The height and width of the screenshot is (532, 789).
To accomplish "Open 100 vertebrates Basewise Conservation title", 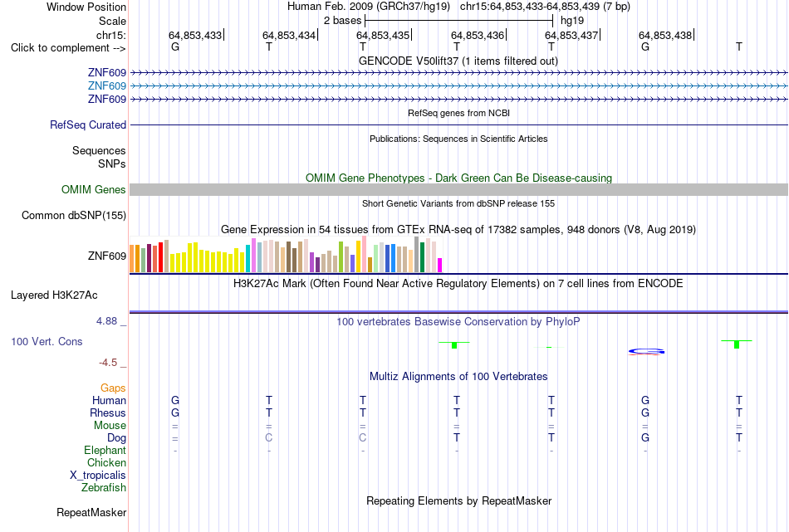I will pos(458,322).
